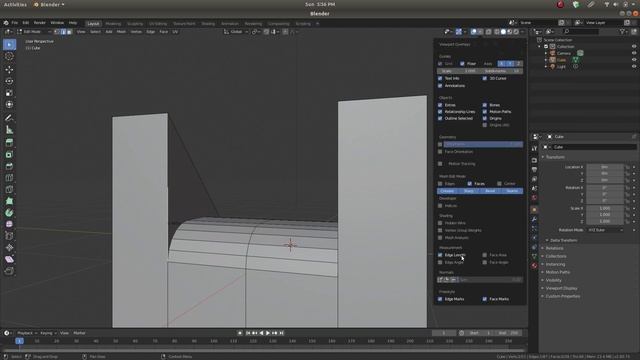Viewport: 640px width, 360px height.
Task: Open Global transform orientation dropdown
Action: coord(236,31)
